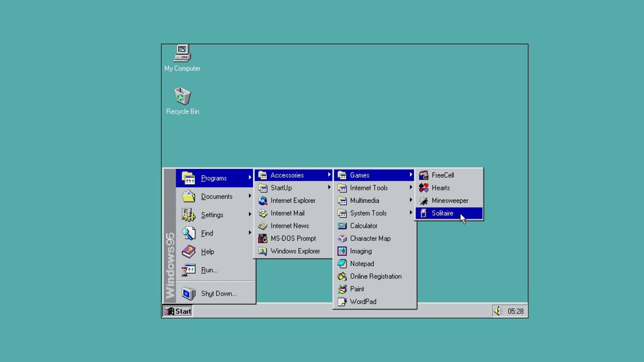
Task: Click the Calculator icon
Action: click(342, 226)
